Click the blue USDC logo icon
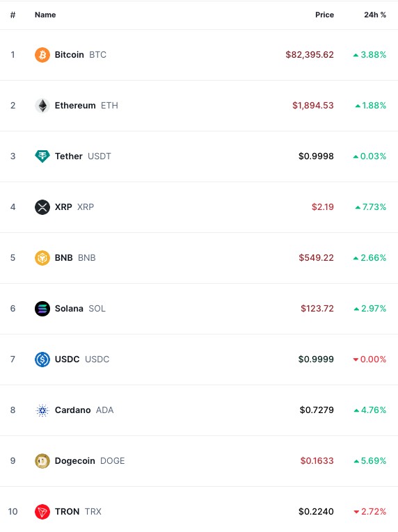Viewport: 398px width, 532px height. click(x=42, y=360)
